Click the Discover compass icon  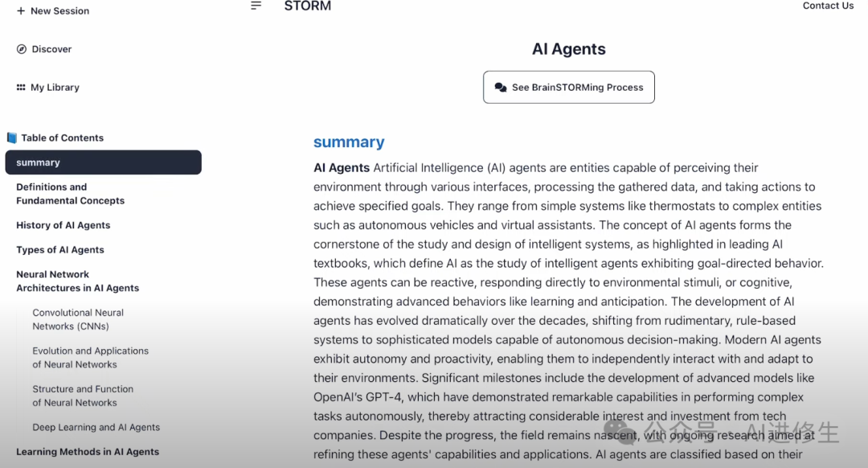click(22, 49)
